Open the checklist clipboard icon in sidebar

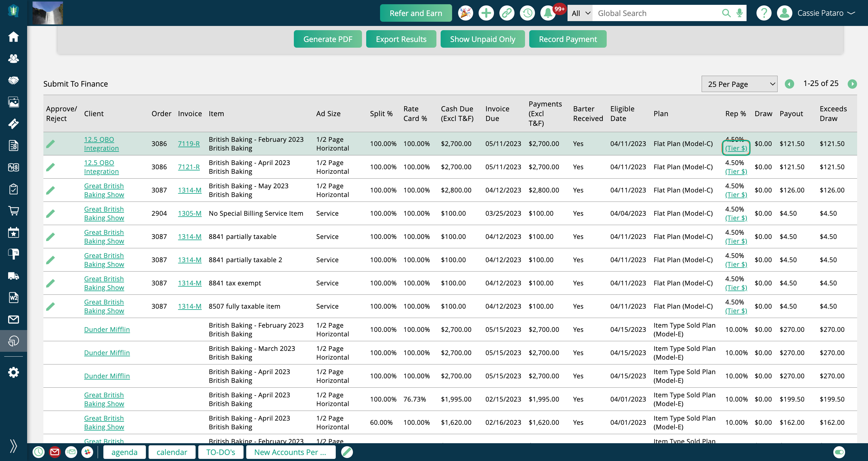click(x=14, y=189)
